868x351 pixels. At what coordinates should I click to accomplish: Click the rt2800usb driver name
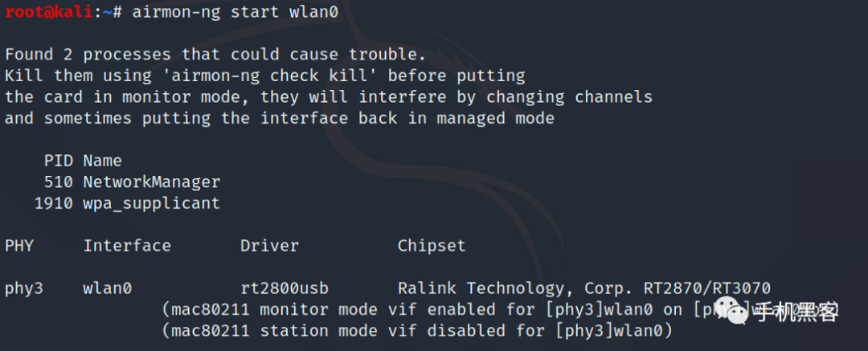pyautogui.click(x=285, y=288)
